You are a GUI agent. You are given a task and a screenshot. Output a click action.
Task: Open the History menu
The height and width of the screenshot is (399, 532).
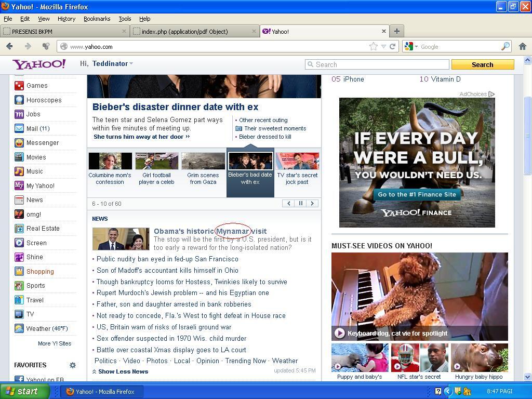coord(66,19)
